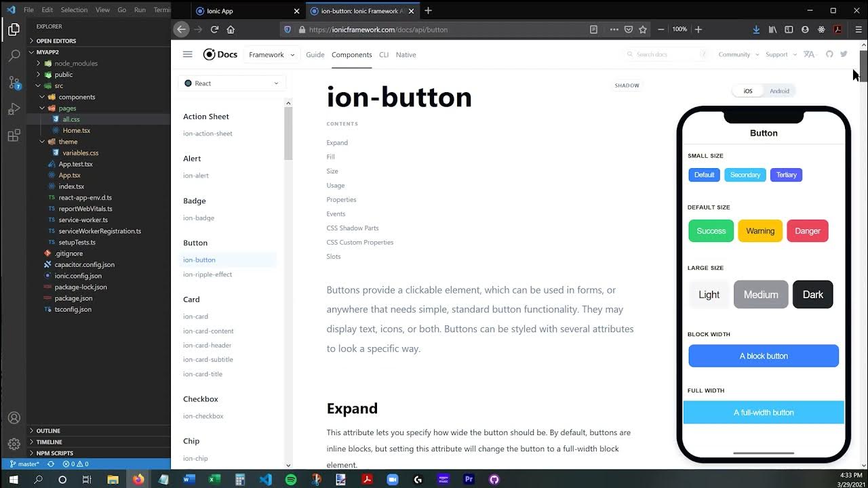Click the Danger button in preview
The image size is (868, 488).
click(808, 231)
